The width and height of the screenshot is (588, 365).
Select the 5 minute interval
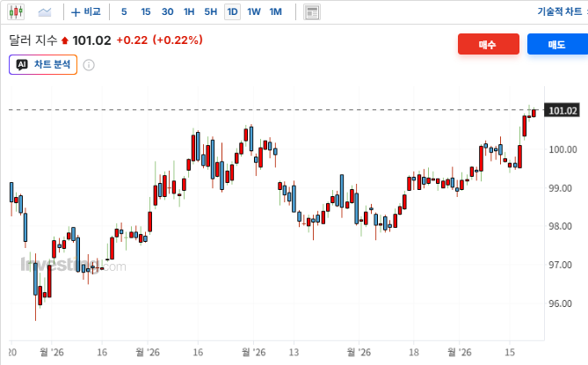pyautogui.click(x=124, y=12)
